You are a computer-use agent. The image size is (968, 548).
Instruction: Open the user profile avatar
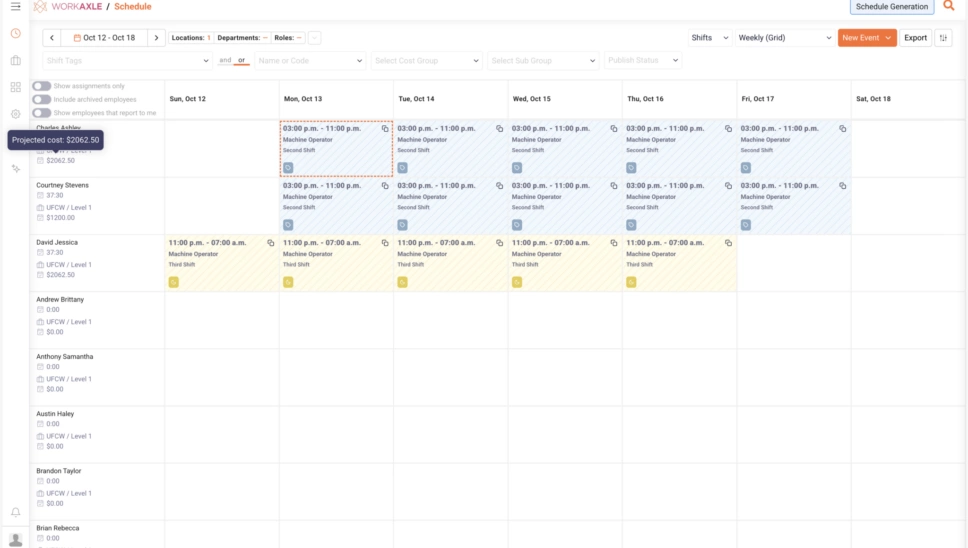point(15,540)
